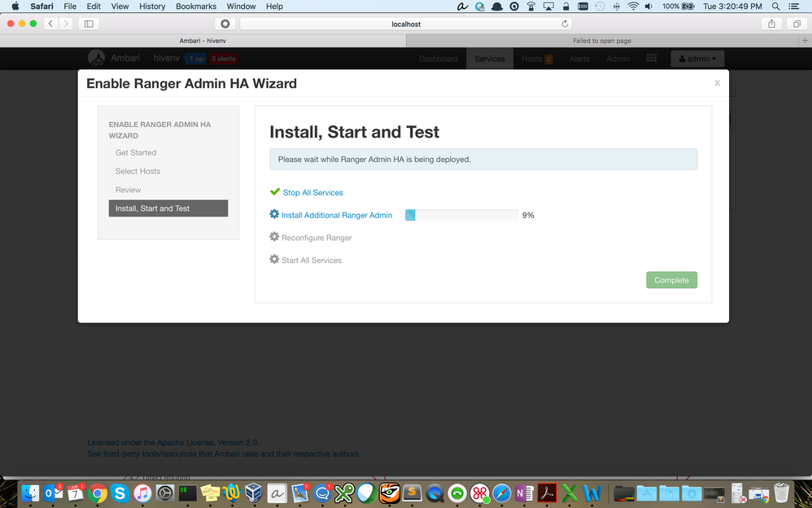Open Terminal from the dock
The width and height of the screenshot is (812, 508).
pyautogui.click(x=187, y=493)
